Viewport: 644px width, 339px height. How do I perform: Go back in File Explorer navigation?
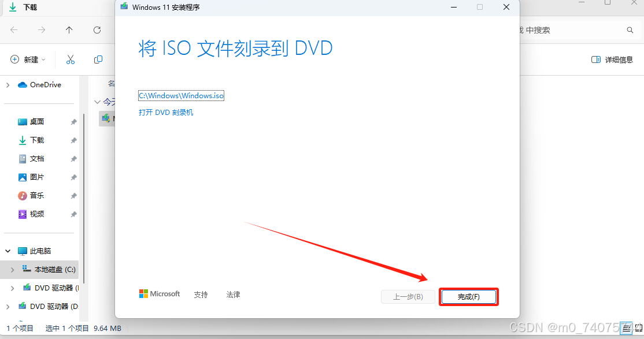14,30
